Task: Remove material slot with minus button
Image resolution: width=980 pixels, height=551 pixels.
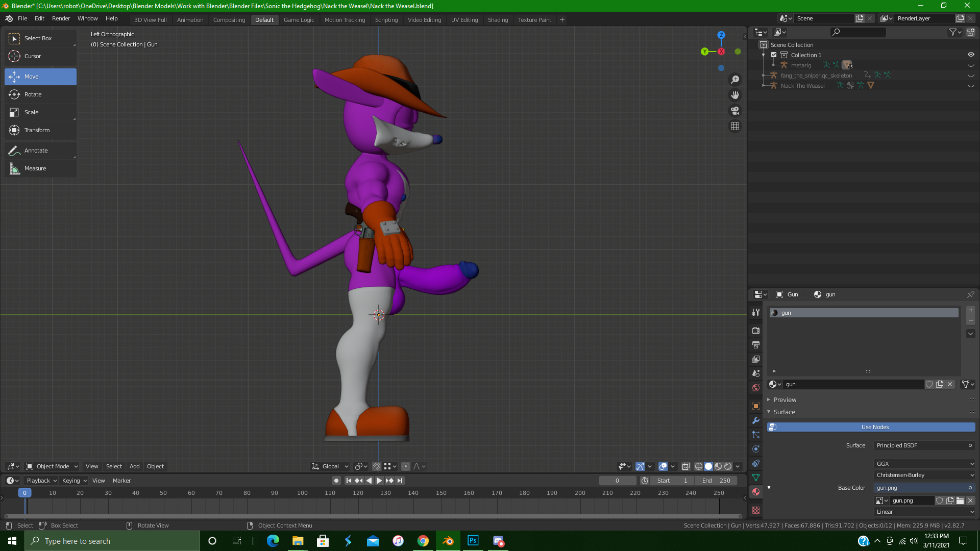Action: [x=971, y=320]
